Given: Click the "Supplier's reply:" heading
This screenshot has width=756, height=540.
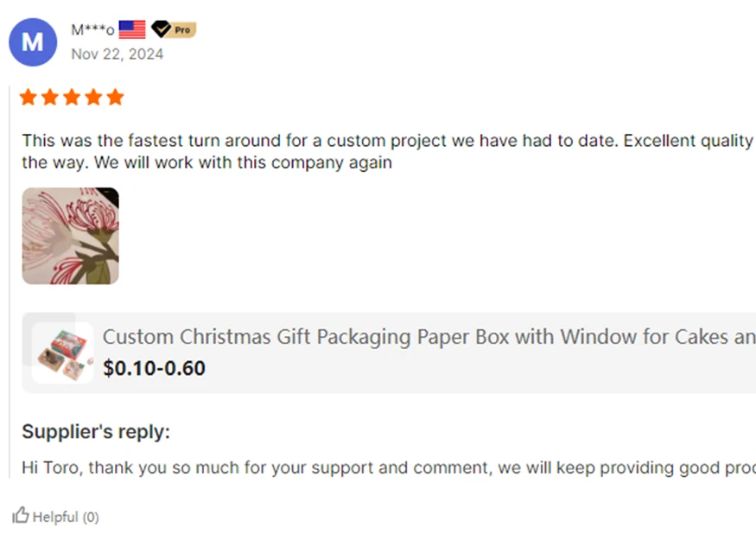Looking at the screenshot, I should 96,432.
